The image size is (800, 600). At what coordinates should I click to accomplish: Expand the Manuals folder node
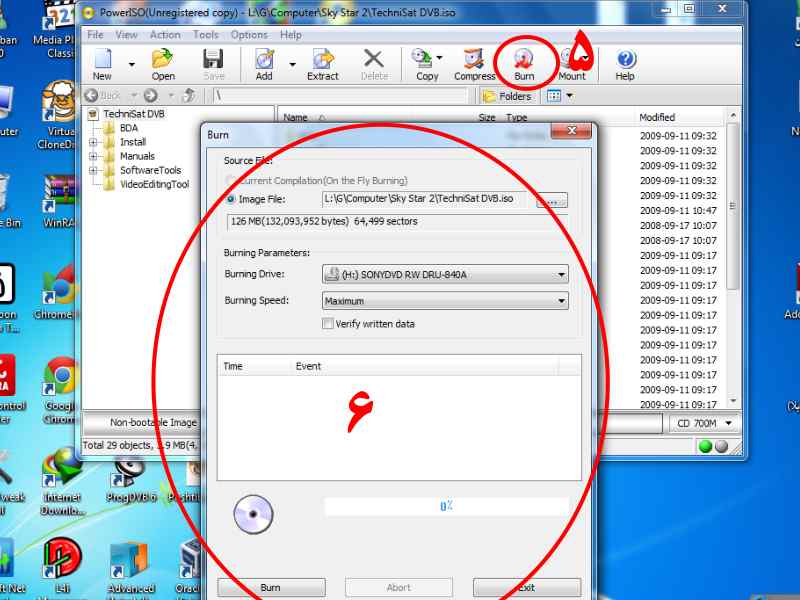point(93,157)
